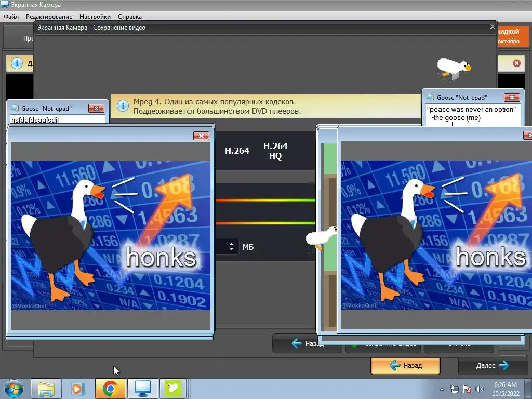Screen dimensions: 532x399
Task: Click the text nsfdafdsaafsdjl in left Not-epad
Action: (x=35, y=120)
